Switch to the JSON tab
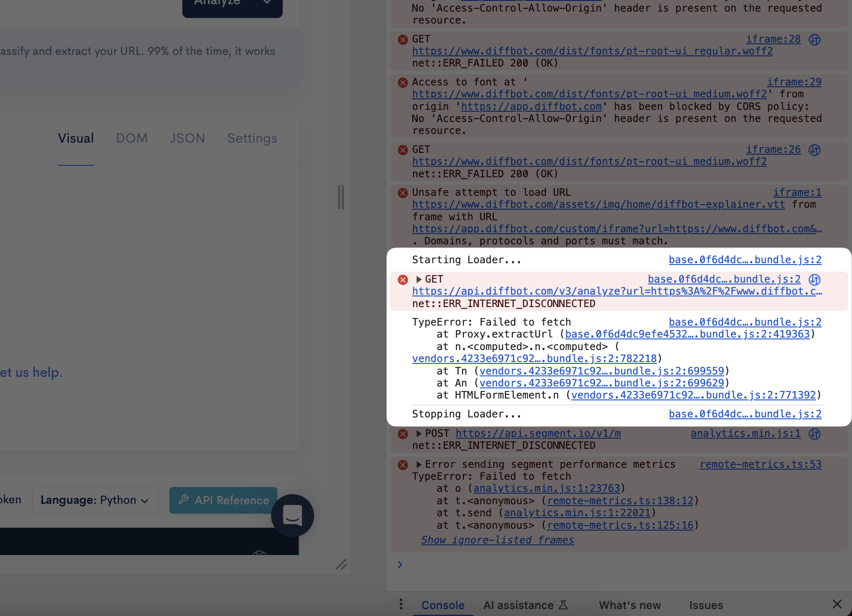 (x=187, y=139)
